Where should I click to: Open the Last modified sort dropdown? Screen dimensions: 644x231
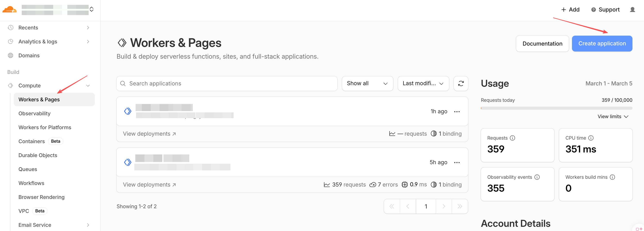[423, 83]
